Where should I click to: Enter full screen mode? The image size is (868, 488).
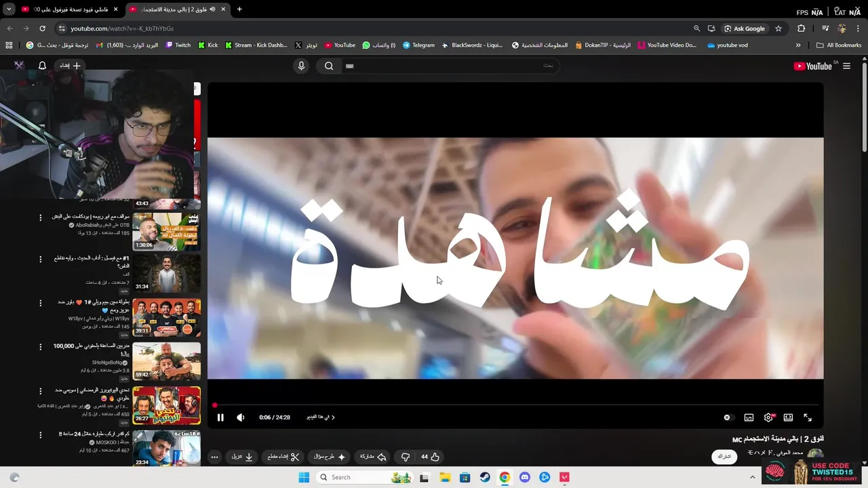pos(808,418)
